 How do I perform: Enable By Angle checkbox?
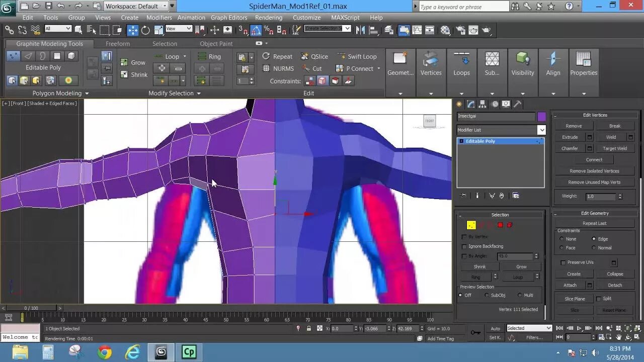click(x=464, y=256)
